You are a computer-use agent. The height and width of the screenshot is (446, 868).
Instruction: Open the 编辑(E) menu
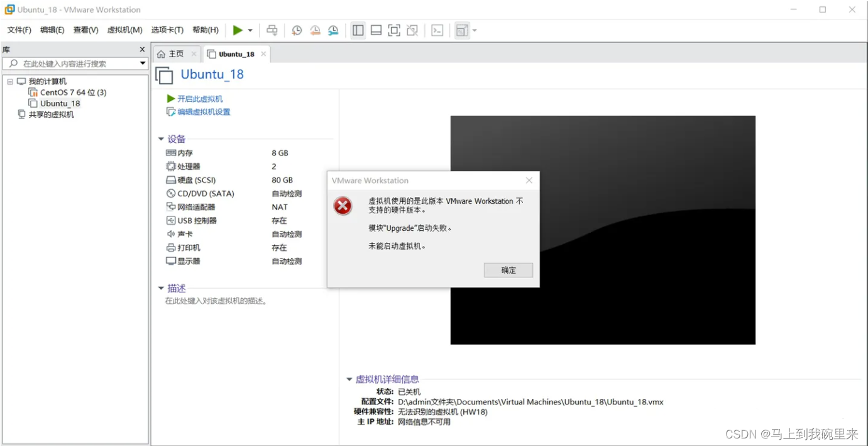click(x=52, y=30)
